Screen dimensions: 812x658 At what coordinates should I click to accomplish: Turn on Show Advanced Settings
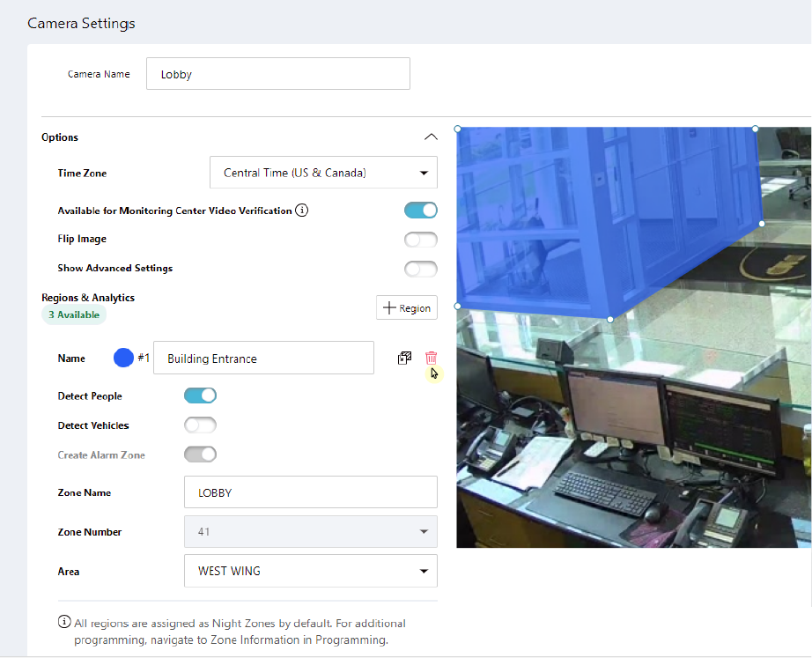pos(420,269)
